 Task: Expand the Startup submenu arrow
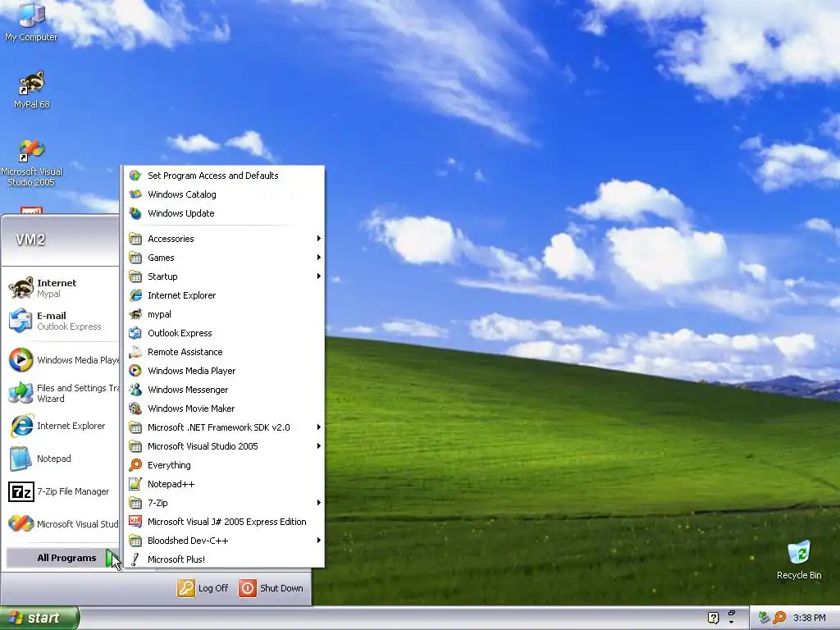pos(319,276)
